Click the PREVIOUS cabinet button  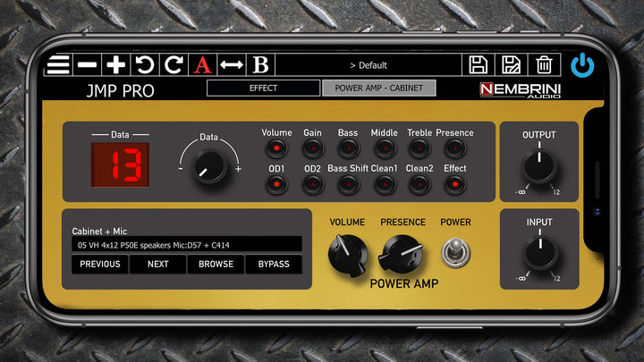[100, 264]
